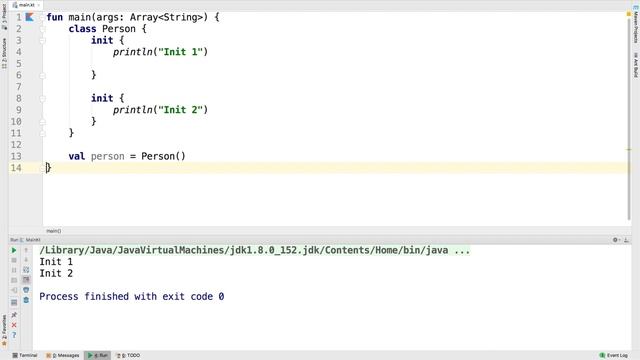Click the "class Person" declaration on line 2
Screen dimensions: 640x360
tap(102, 29)
